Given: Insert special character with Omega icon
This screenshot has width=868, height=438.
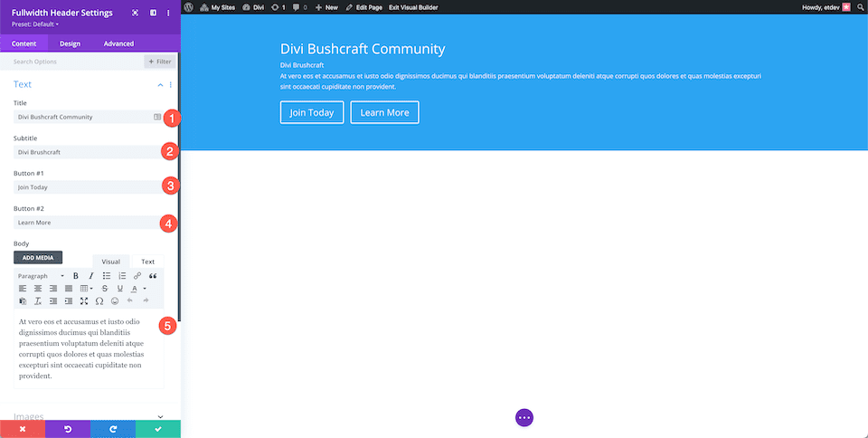Looking at the screenshot, I should pos(99,300).
